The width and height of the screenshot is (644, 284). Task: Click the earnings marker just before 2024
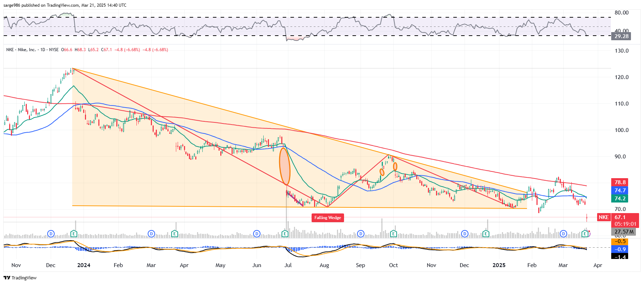pyautogui.click(x=74, y=234)
